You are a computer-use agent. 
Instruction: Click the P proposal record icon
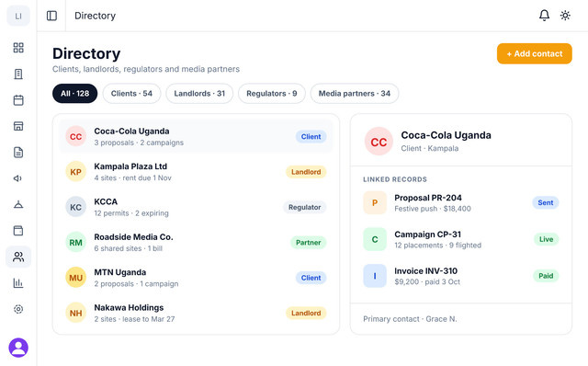(375, 202)
